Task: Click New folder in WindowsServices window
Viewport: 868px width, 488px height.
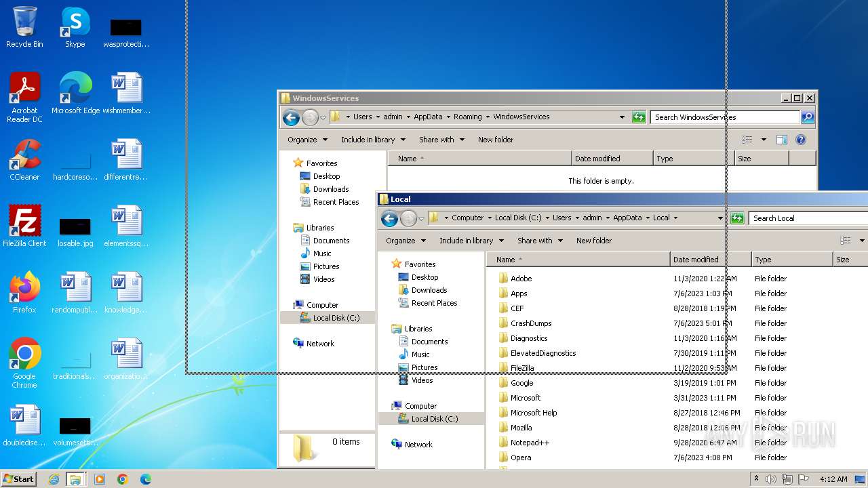Action: pos(496,140)
